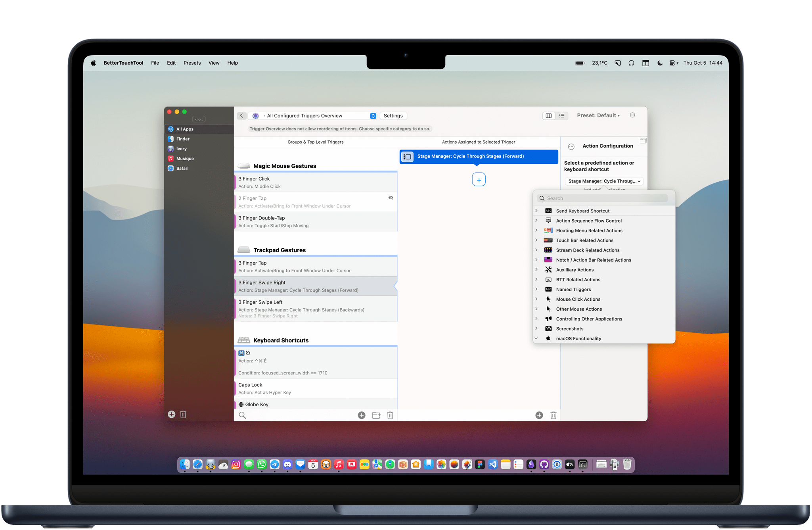Click the All Apps sidebar item

click(186, 130)
